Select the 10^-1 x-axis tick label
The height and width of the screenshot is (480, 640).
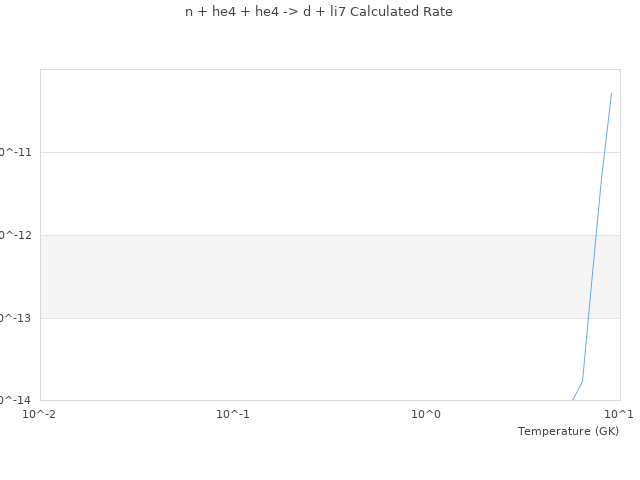click(233, 414)
